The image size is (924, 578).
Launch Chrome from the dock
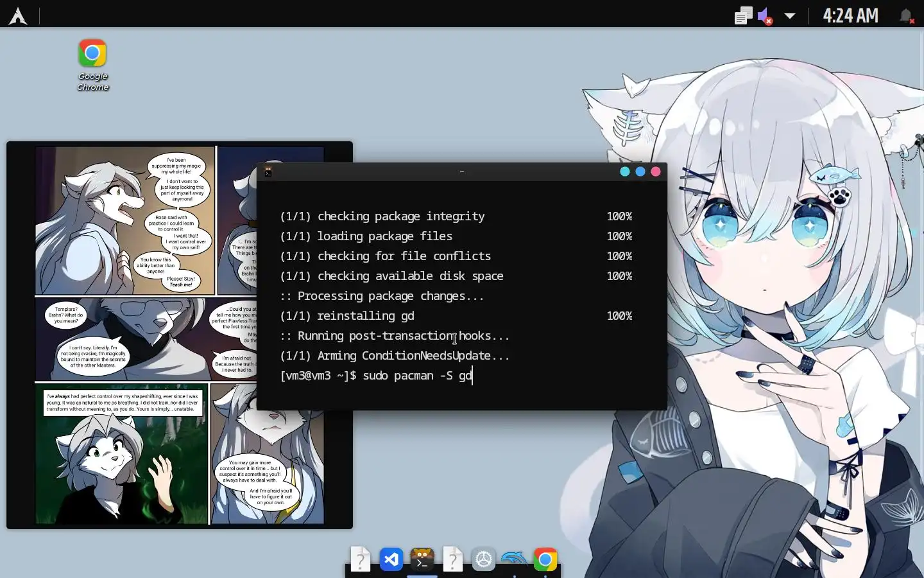tap(545, 559)
